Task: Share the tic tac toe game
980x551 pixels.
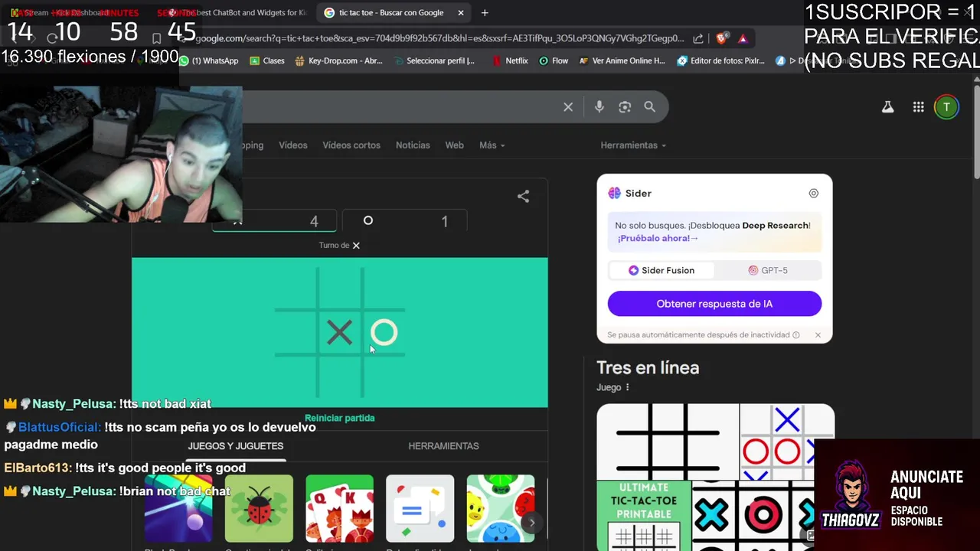Action: (523, 197)
